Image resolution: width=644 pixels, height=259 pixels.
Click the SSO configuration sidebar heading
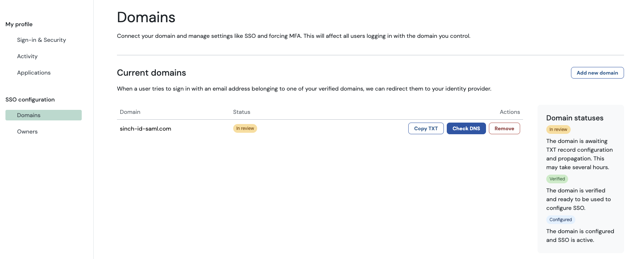click(x=30, y=100)
